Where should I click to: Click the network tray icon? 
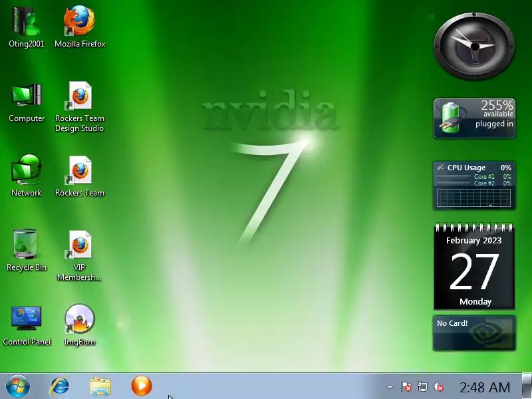422,386
